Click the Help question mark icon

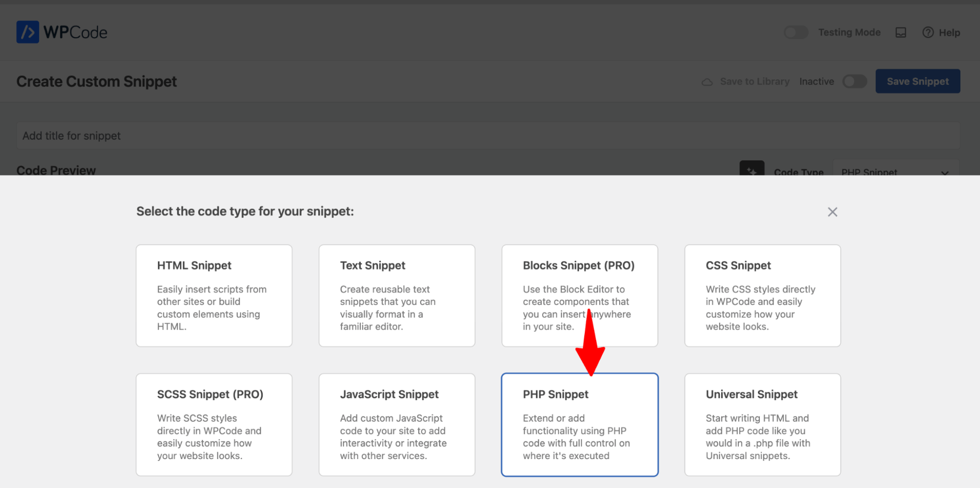[928, 32]
